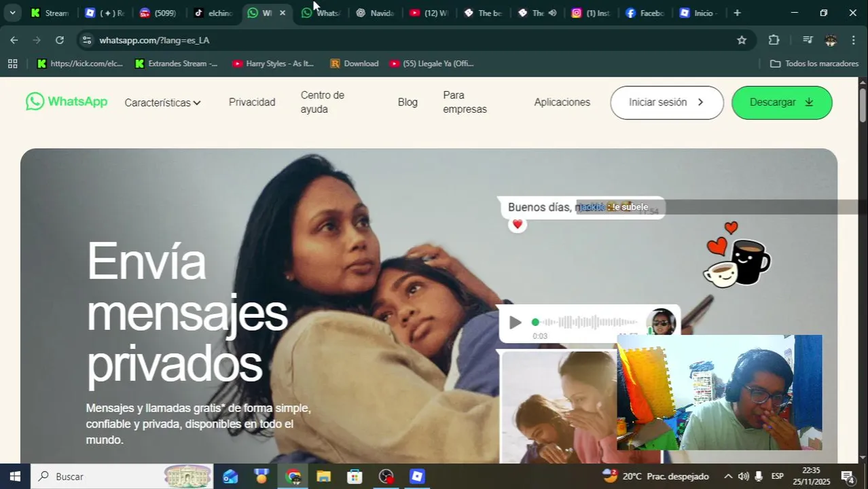868x489 pixels.
Task: Switch to the Facebook tab
Action: tap(645, 13)
